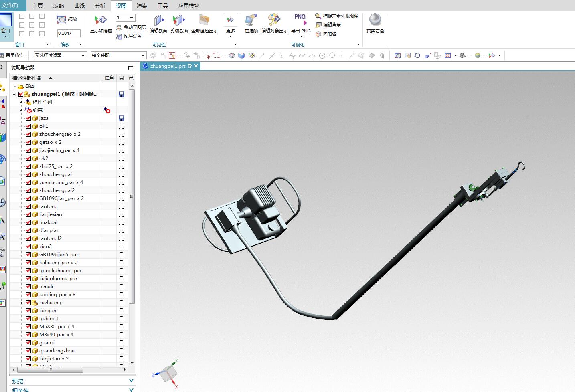Click the save icon in jaza row
Viewport: 575px width, 392px height.
pyautogui.click(x=121, y=118)
